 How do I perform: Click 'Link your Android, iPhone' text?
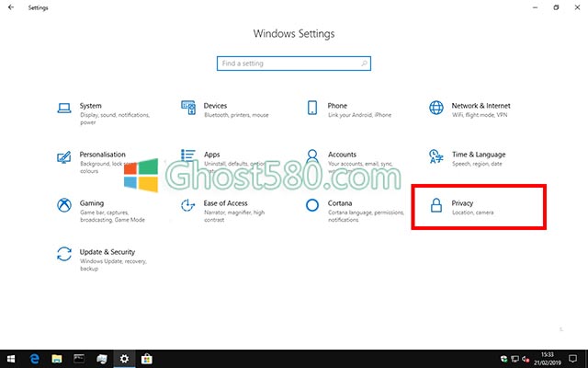(x=359, y=115)
